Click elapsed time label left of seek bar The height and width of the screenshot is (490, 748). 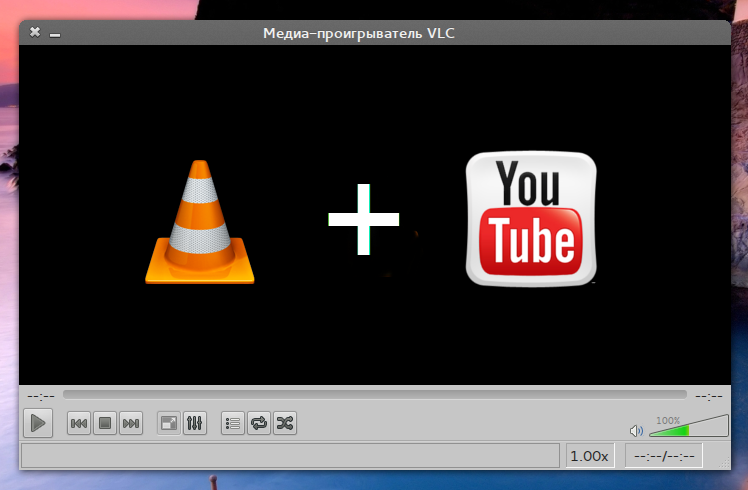click(x=41, y=396)
